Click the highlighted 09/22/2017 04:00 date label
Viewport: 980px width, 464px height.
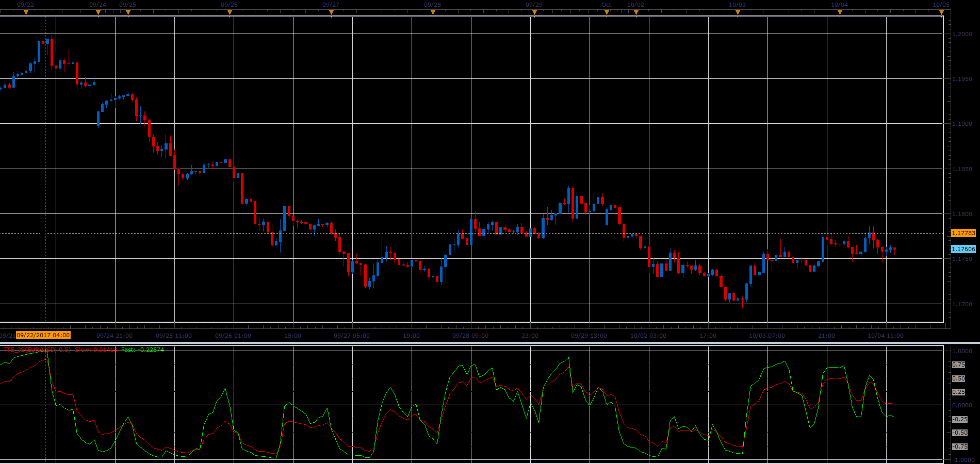click(x=43, y=335)
